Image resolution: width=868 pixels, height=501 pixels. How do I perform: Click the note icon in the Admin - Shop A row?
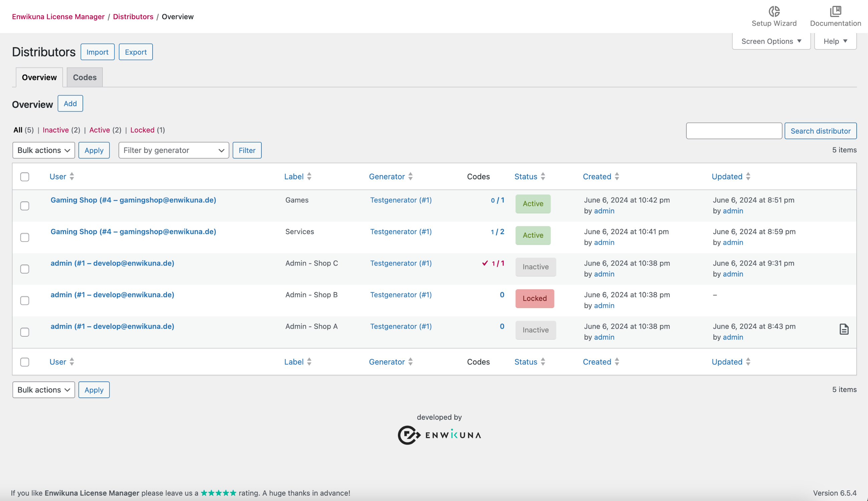point(844,329)
